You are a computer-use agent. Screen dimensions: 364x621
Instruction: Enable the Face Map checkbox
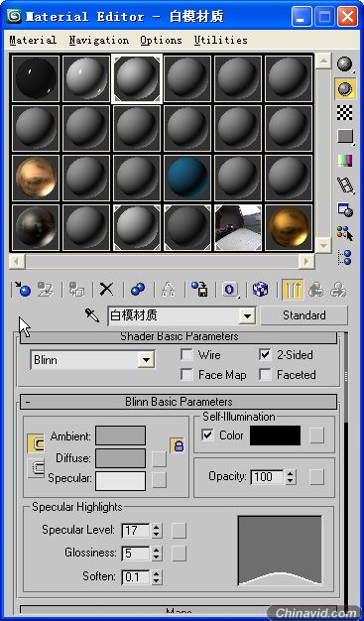[x=186, y=374]
